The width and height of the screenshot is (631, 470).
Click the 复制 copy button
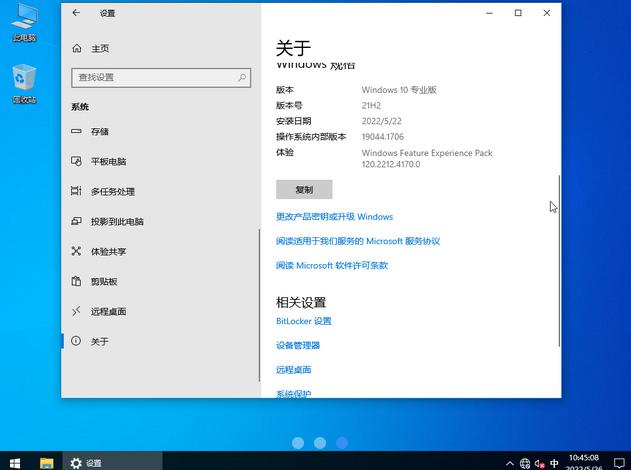click(304, 190)
